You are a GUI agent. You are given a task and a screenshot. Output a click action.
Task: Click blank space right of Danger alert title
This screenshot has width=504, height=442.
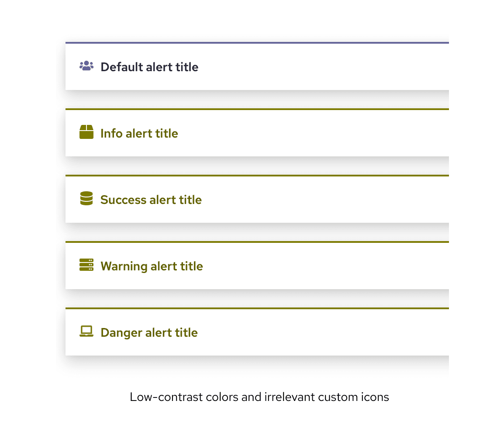(x=323, y=333)
